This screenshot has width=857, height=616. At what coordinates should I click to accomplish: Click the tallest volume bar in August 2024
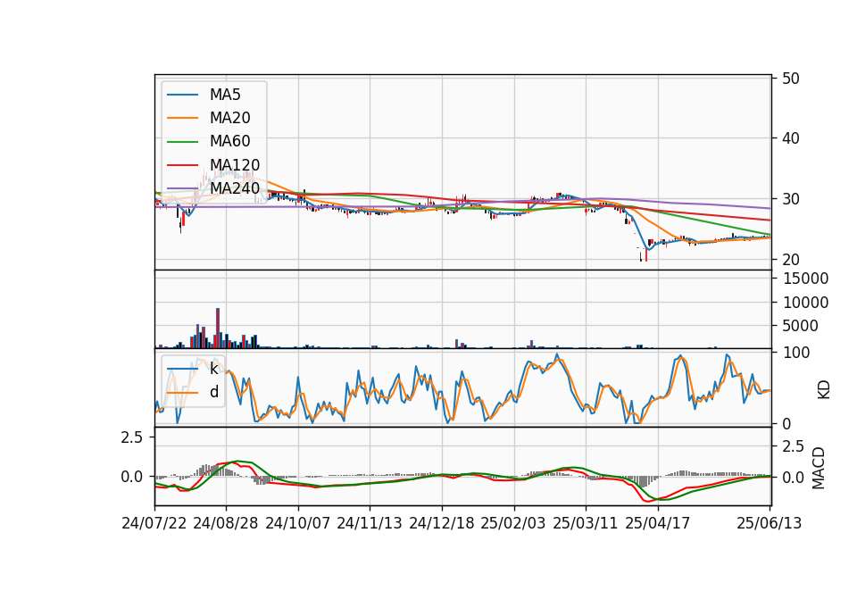point(218,328)
